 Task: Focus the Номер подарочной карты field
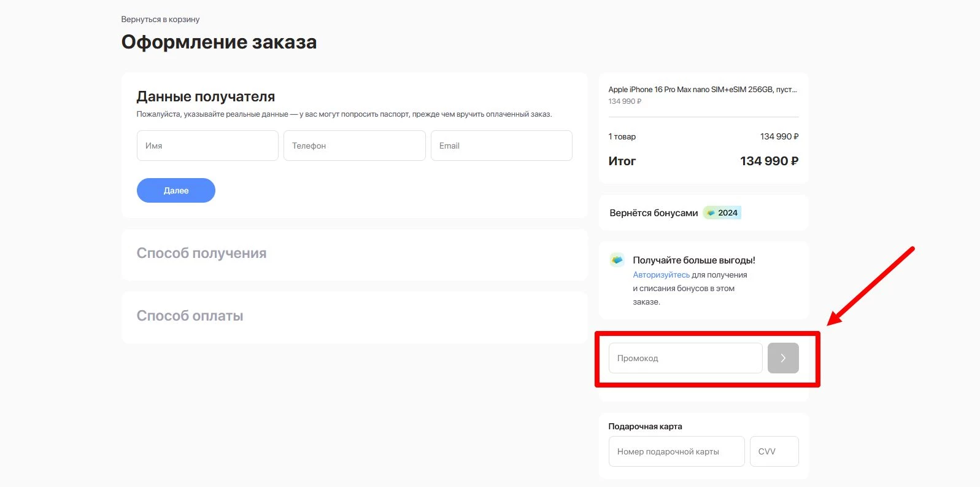tap(676, 451)
